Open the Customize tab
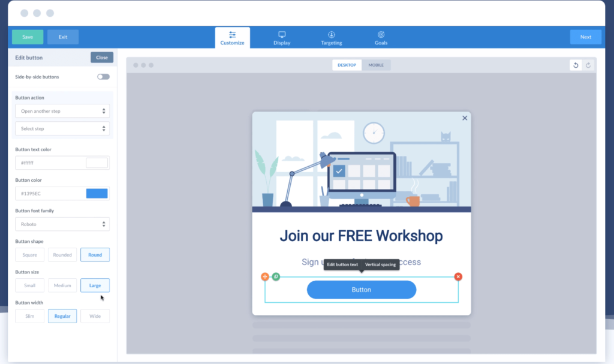This screenshot has height=364, width=614. (x=232, y=38)
